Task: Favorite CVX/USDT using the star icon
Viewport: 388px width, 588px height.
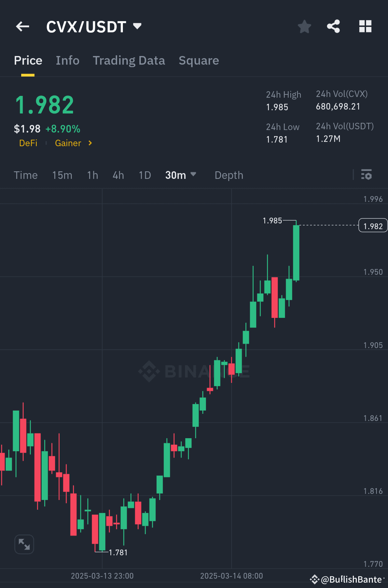Action: pyautogui.click(x=304, y=26)
